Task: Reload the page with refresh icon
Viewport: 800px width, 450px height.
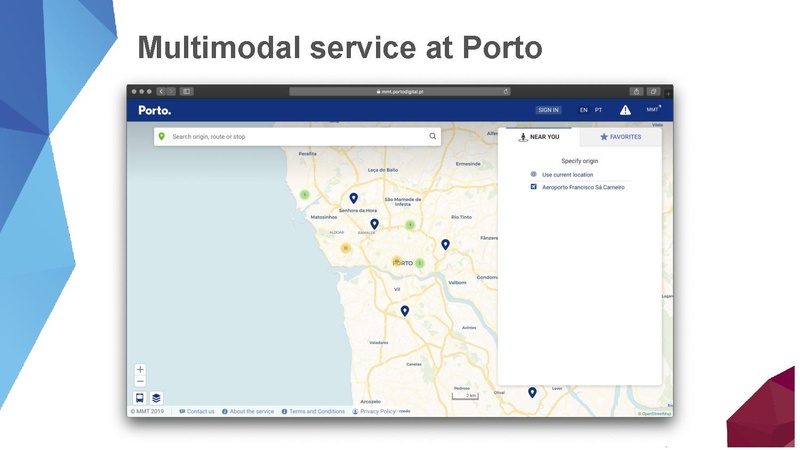Action: click(x=506, y=91)
